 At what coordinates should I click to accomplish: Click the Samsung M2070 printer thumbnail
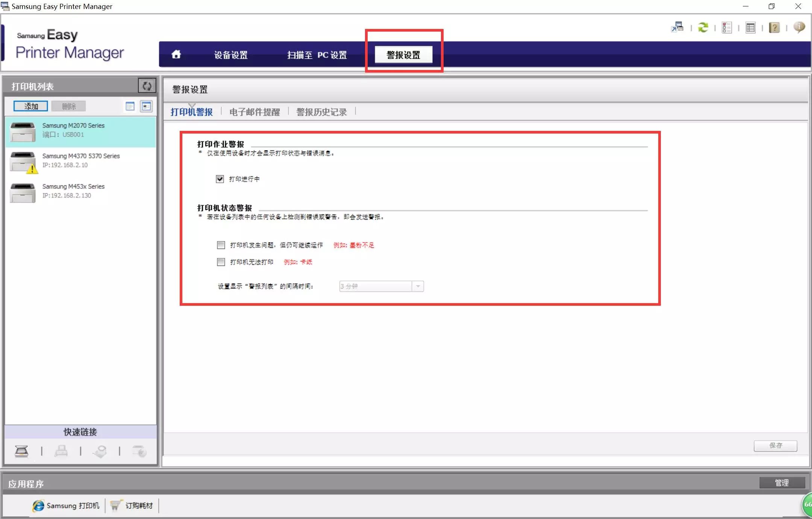(x=23, y=132)
